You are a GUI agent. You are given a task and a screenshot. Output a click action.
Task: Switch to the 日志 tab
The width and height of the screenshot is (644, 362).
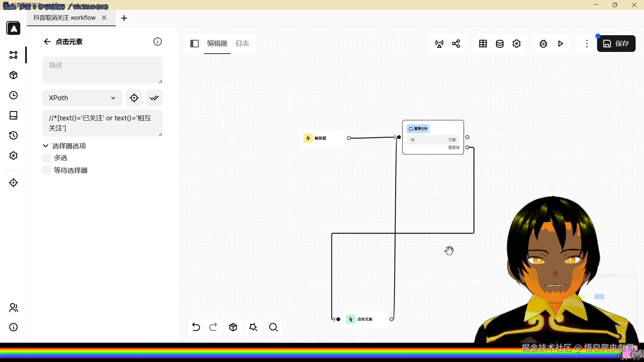242,44
